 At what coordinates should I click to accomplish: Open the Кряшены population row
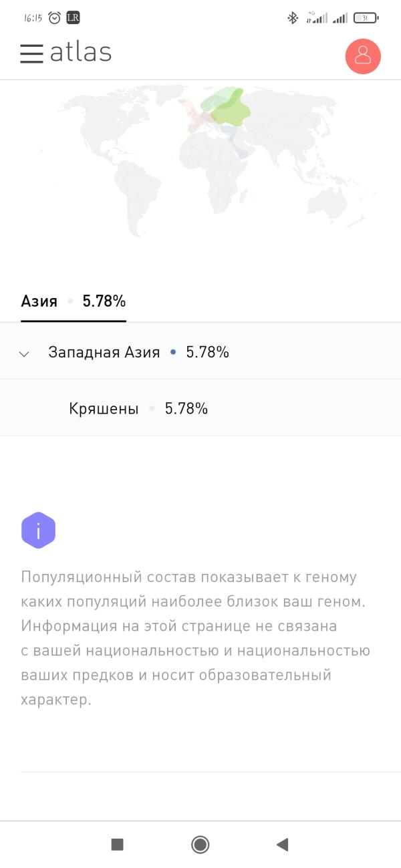200,408
